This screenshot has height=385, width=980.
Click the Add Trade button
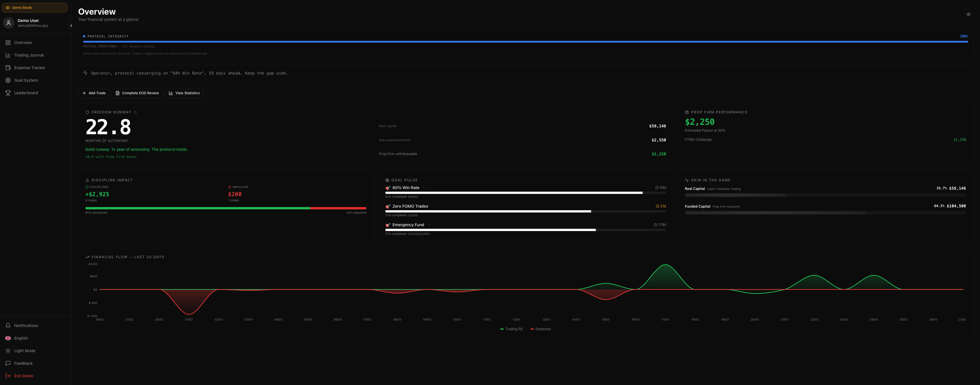click(94, 93)
